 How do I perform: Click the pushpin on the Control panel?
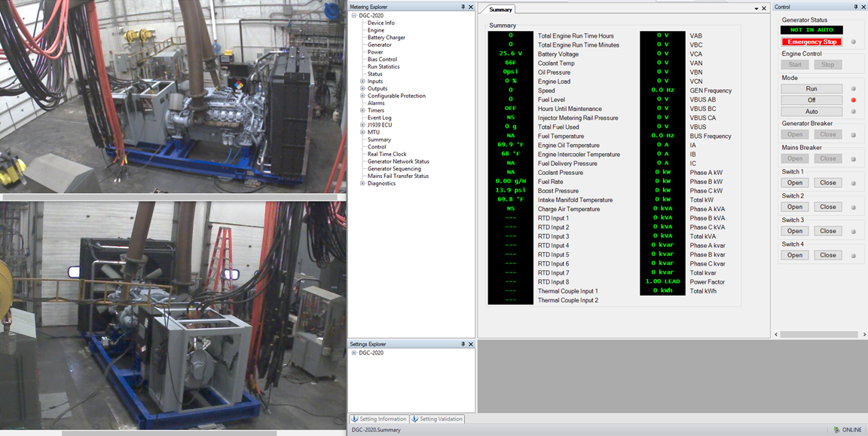point(855,7)
